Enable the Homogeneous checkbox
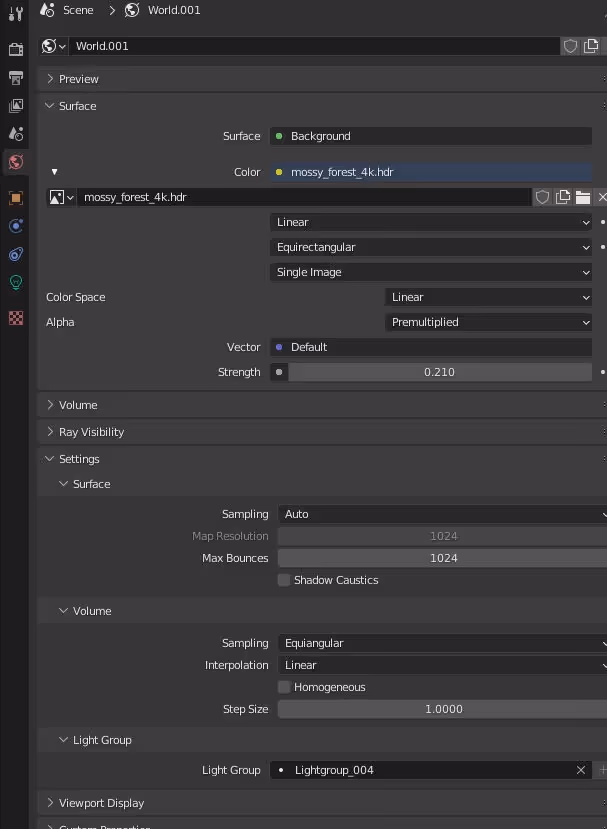Screen dimensions: 607x829 284,687
